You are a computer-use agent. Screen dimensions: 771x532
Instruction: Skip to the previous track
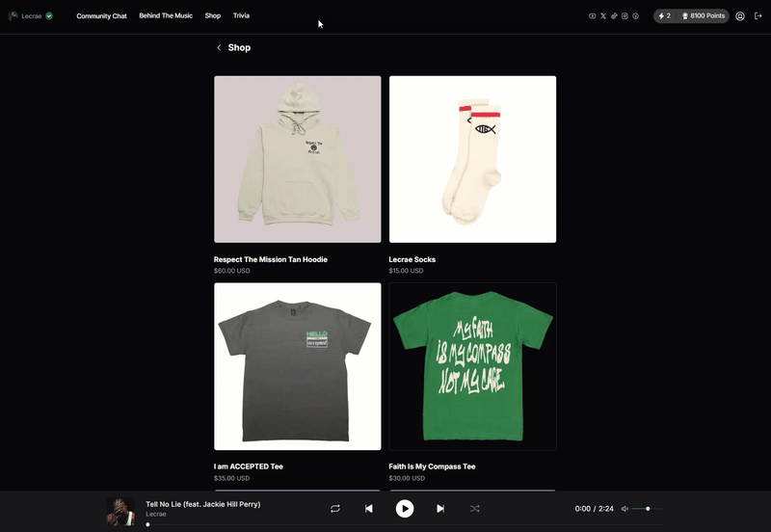coord(369,509)
